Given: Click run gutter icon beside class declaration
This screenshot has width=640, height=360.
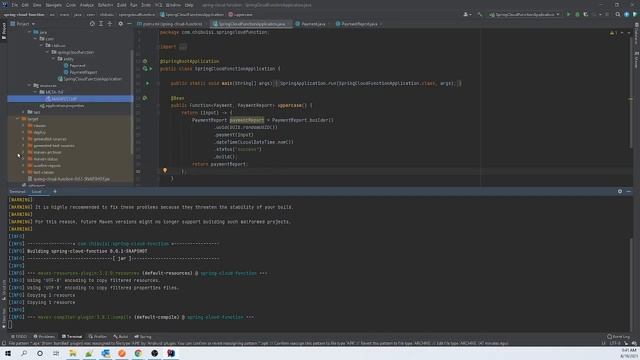Looking at the screenshot, I should tap(151, 69).
